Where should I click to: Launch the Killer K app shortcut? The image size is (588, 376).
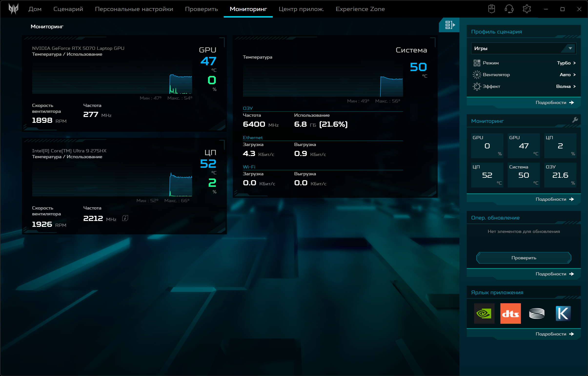563,313
